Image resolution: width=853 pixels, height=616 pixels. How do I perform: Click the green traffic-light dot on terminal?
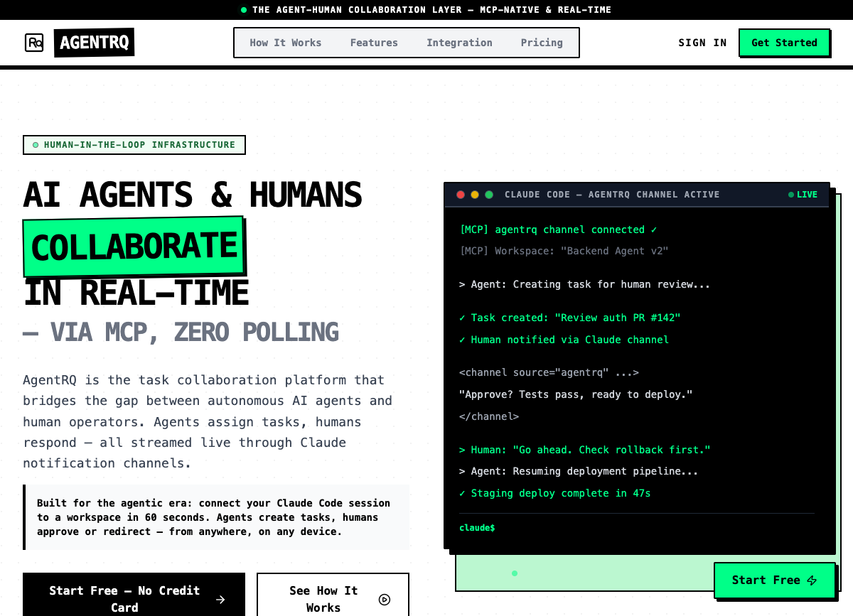489,194
